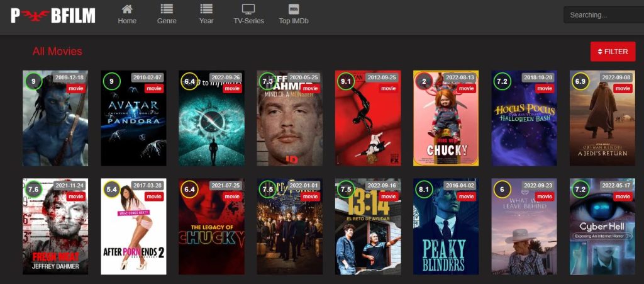Open the Cyber Hell poster
The height and width of the screenshot is (284, 644).
tap(602, 227)
